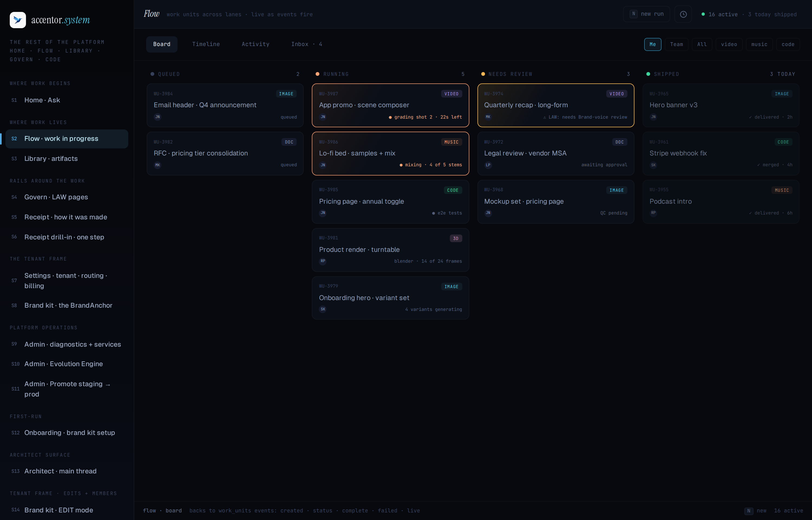Toggle the video filter chip
812x520 pixels.
pyautogui.click(x=729, y=44)
